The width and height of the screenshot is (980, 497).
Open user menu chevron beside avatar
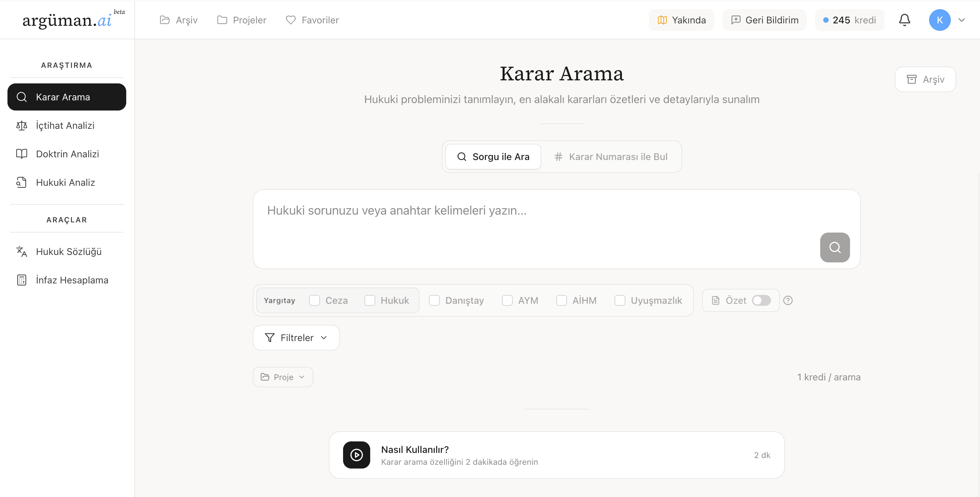961,20
